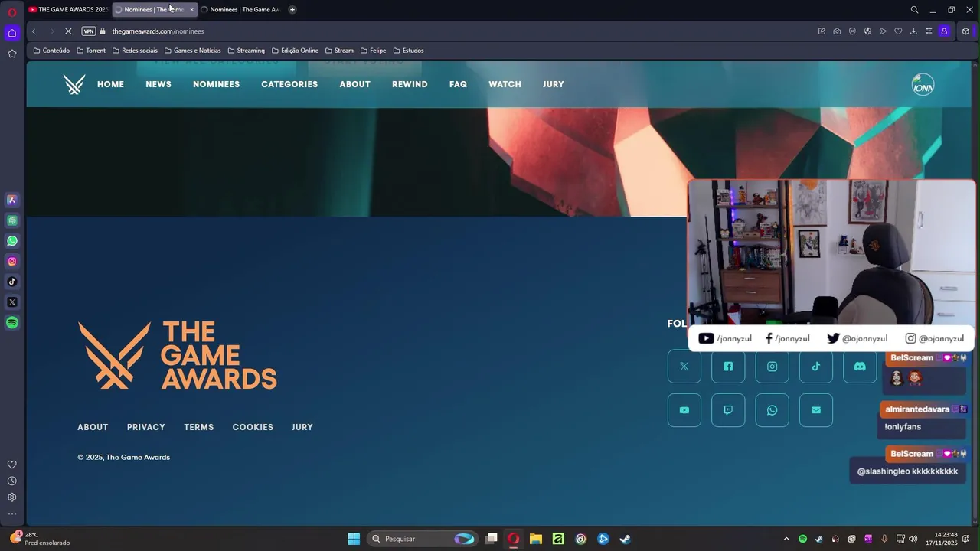
Task: Open the Discord icon in footer
Action: (860, 367)
